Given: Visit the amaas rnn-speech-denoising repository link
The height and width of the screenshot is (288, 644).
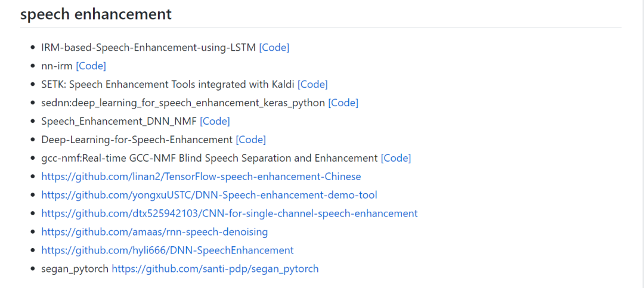Looking at the screenshot, I should click(154, 232).
